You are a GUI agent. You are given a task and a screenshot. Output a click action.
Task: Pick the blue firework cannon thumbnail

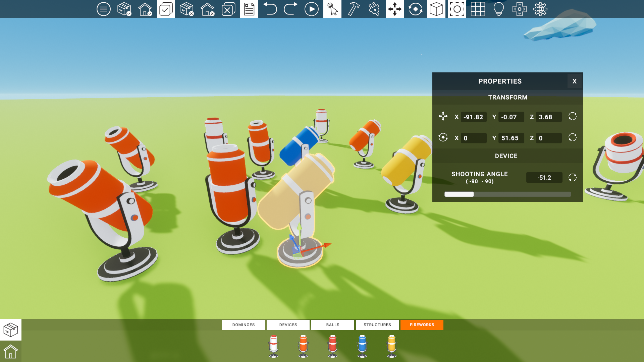362,346
